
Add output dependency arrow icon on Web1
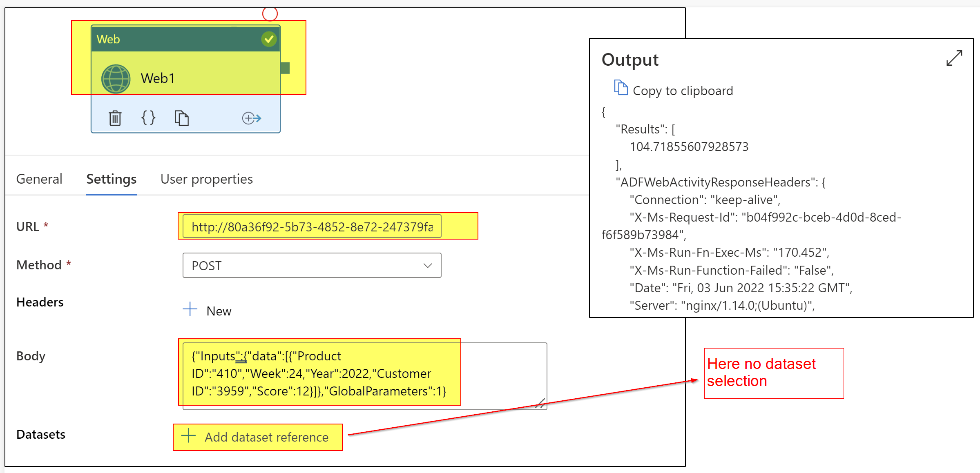point(252,118)
